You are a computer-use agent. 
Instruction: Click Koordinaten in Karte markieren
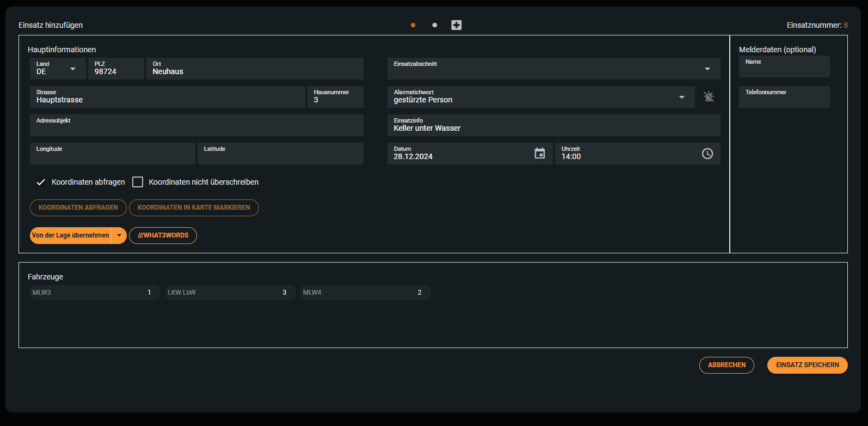tap(194, 208)
